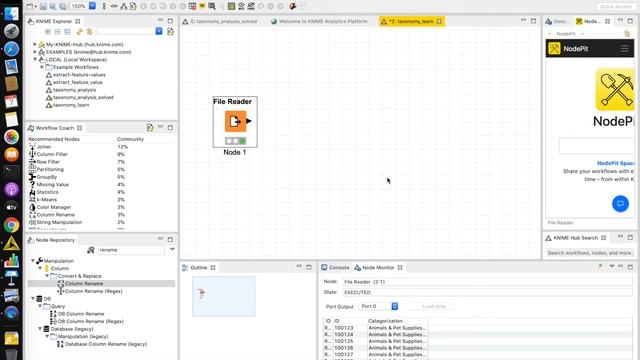Open Finder from the macOS dock

coord(11,13)
